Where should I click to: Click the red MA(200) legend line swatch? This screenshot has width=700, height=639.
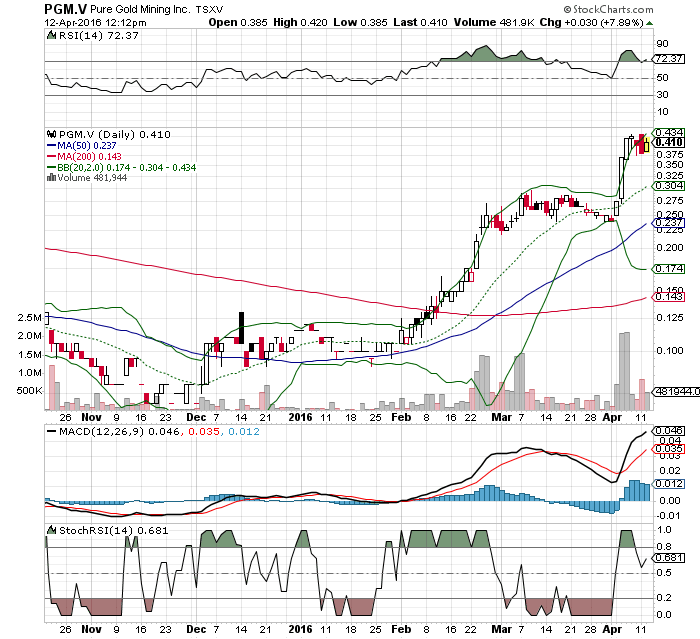click(52, 156)
